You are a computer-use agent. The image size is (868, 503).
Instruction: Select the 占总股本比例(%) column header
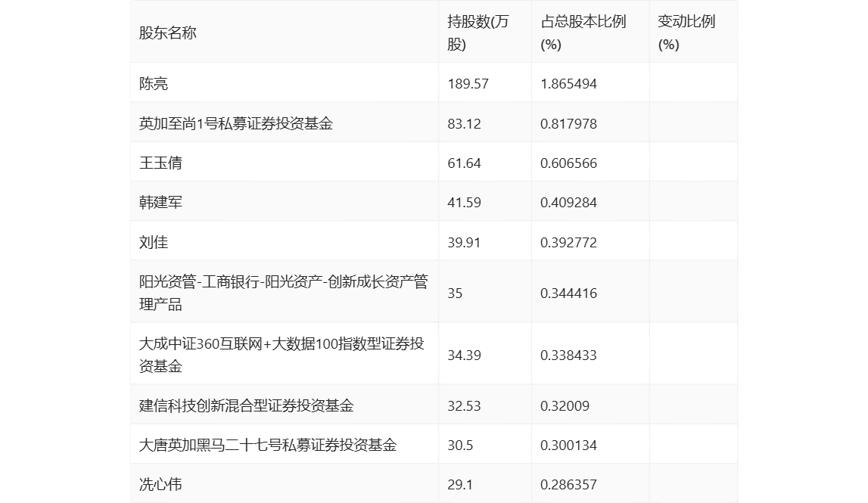(x=583, y=33)
